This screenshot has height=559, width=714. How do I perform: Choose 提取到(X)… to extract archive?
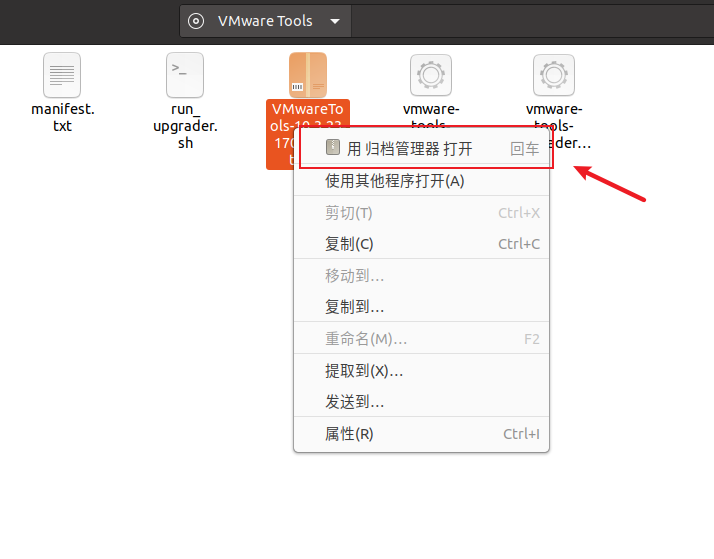coord(422,371)
